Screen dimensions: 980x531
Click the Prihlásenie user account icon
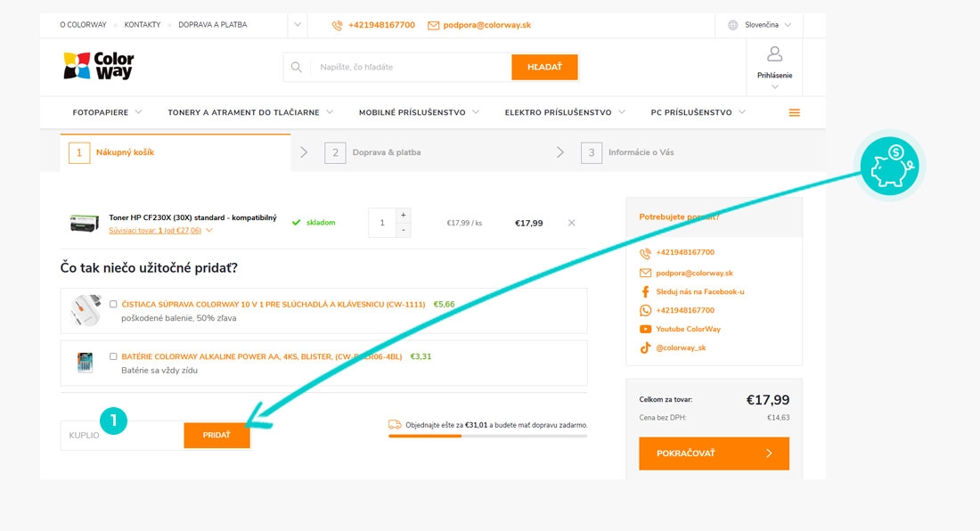(x=774, y=54)
